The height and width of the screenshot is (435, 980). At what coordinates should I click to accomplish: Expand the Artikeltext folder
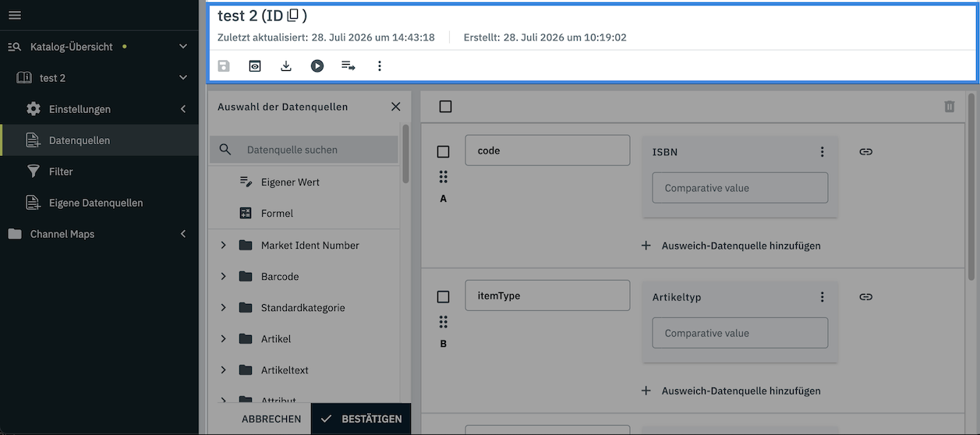tap(223, 370)
